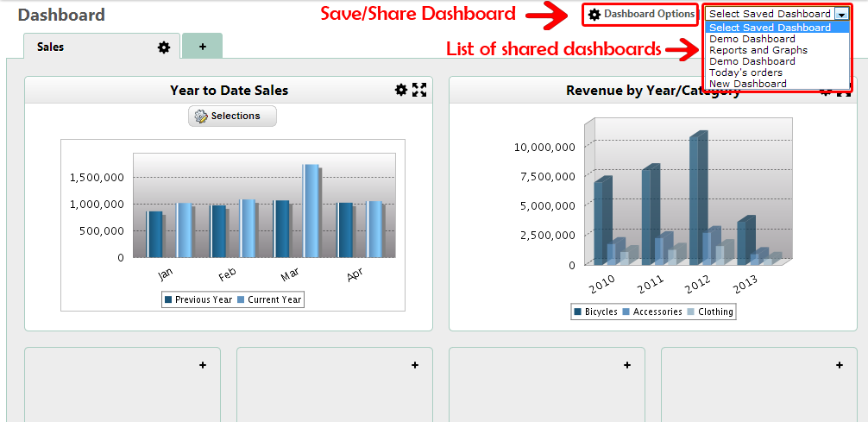Open the Sales tab settings gear

click(164, 47)
